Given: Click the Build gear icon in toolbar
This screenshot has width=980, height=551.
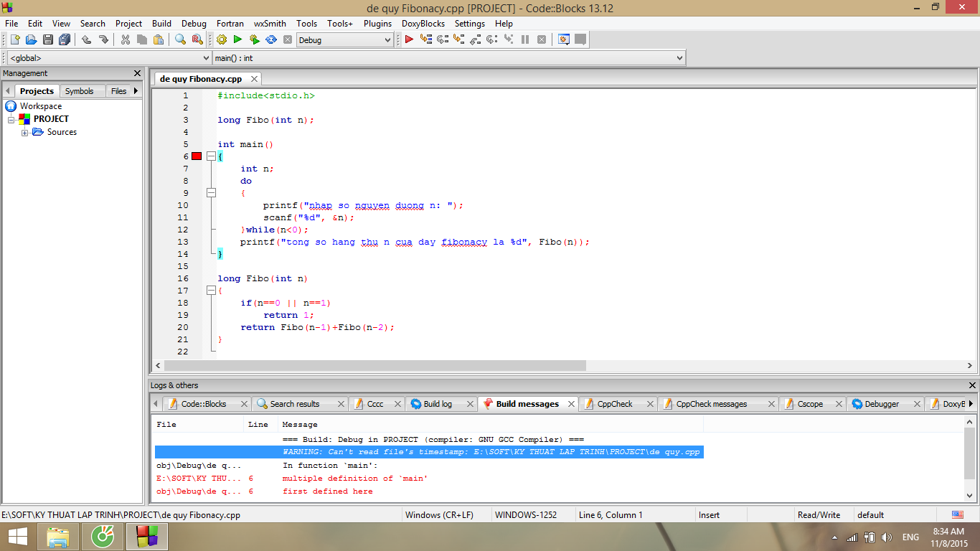Looking at the screenshot, I should click(222, 40).
